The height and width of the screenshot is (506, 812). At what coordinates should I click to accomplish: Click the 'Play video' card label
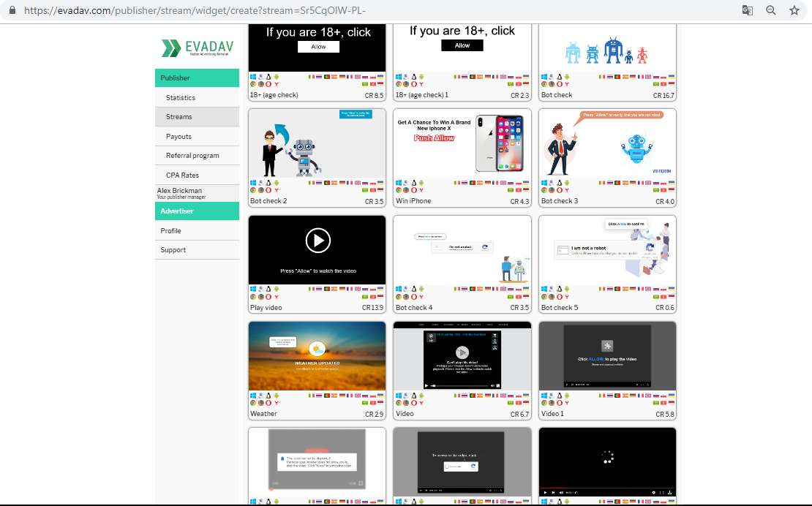tap(266, 308)
